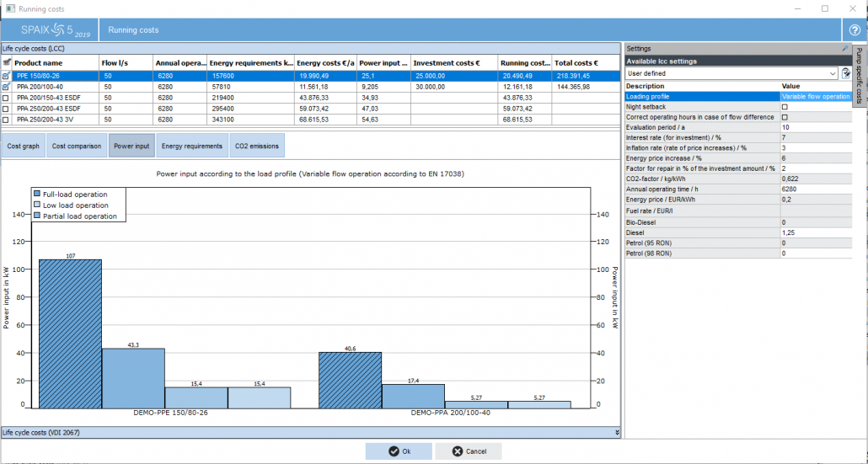This screenshot has width=868, height=464.
Task: Edit the Factor for repair value 2
Action: pyautogui.click(x=816, y=168)
